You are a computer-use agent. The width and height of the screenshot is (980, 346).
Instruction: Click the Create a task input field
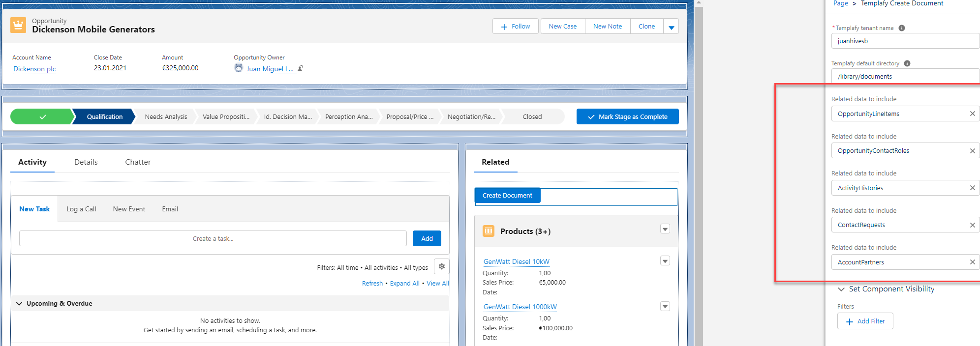coord(213,238)
